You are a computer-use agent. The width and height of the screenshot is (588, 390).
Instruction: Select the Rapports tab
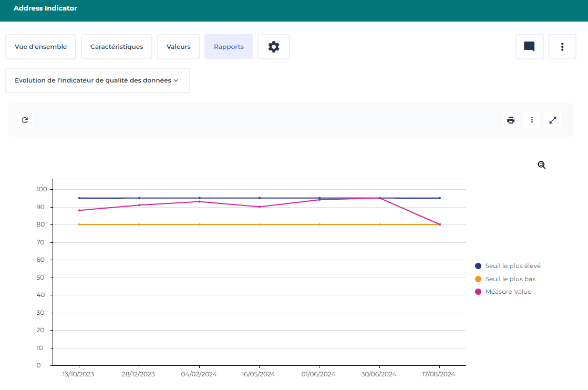(229, 47)
